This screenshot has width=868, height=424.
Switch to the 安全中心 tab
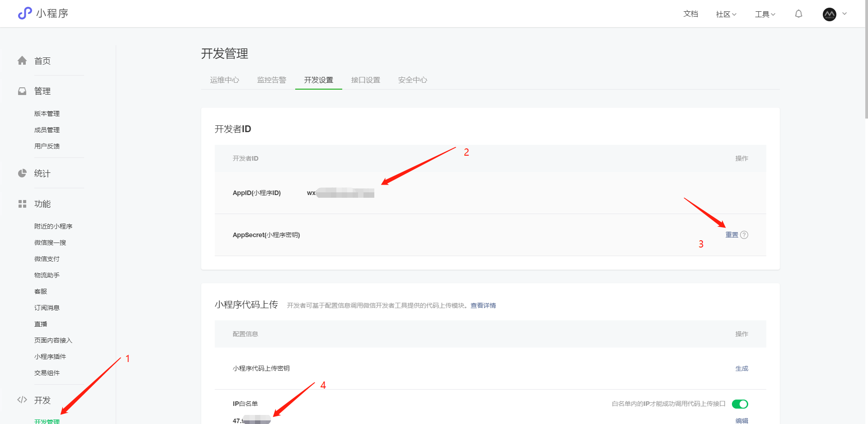tap(413, 80)
